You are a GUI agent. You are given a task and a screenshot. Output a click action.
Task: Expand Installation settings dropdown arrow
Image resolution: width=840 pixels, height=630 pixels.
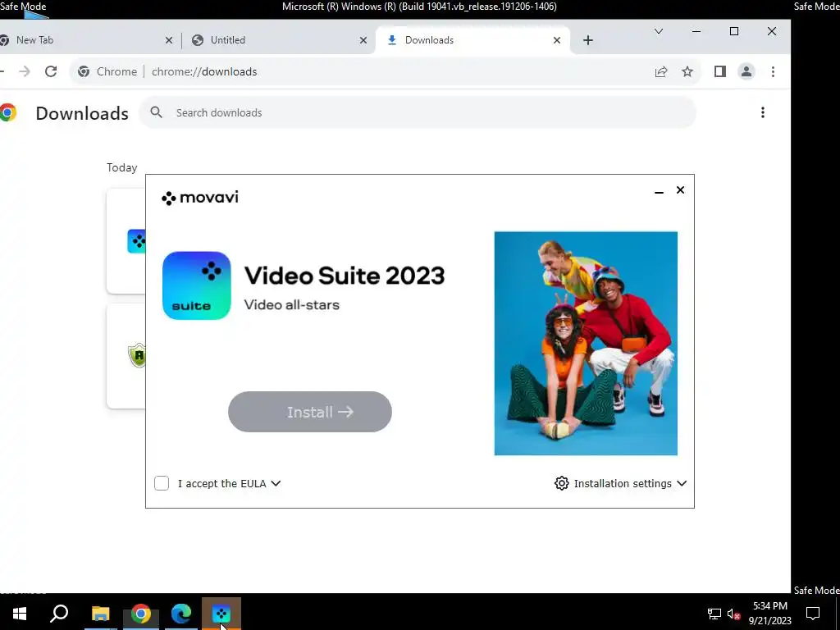682,483
